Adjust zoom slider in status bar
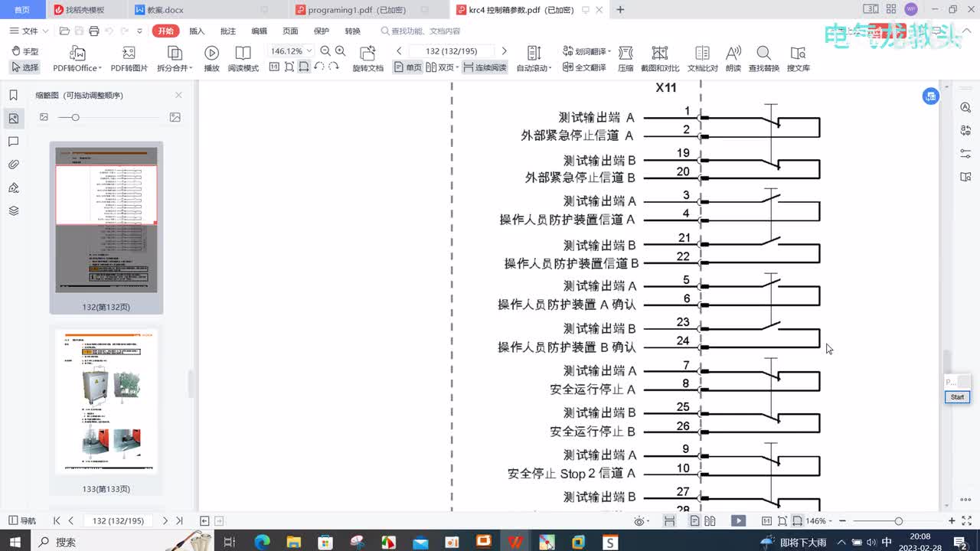This screenshot has width=980, height=551. [x=898, y=520]
